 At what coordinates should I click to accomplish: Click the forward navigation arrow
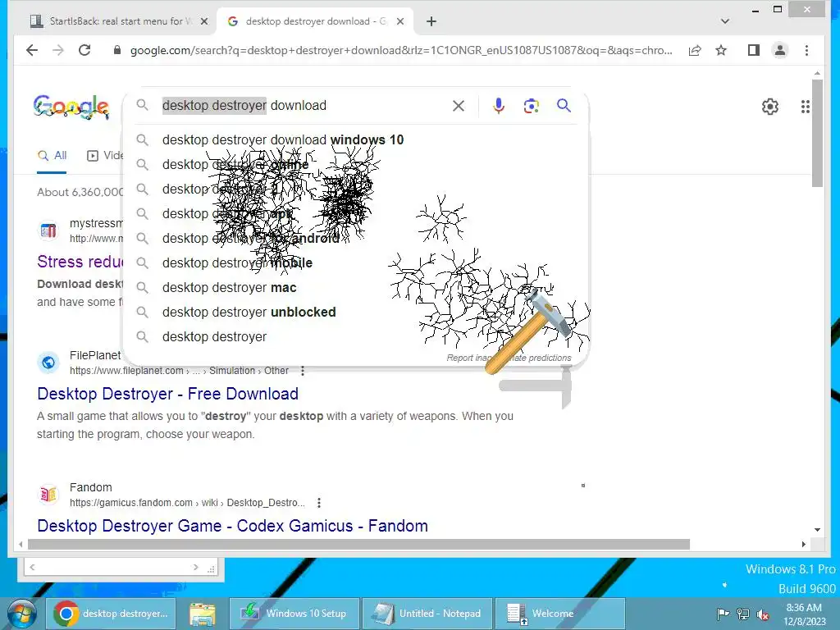click(58, 50)
